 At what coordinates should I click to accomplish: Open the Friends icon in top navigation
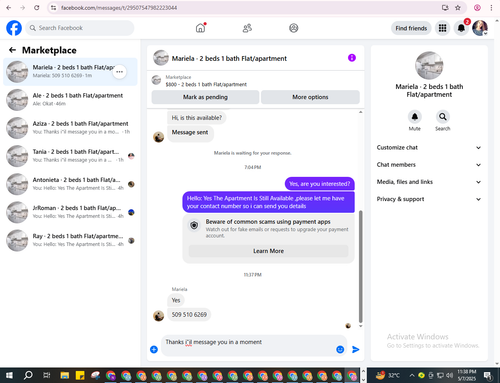(247, 28)
